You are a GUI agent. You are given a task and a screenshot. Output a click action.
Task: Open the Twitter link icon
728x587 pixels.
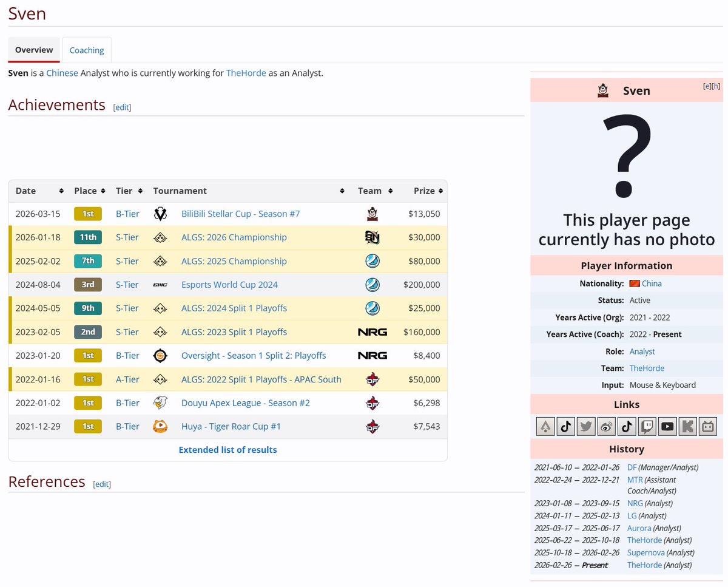tap(586, 427)
